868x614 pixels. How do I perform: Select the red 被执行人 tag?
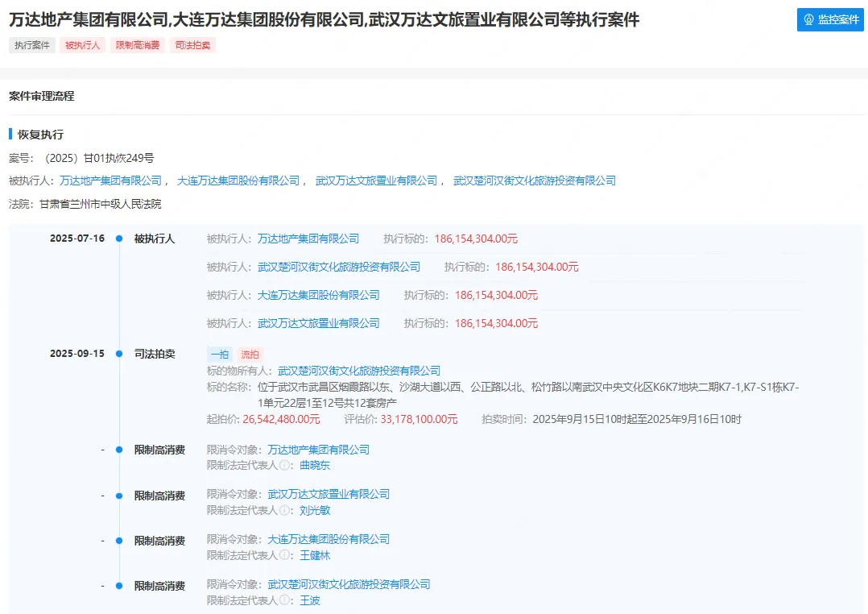pyautogui.click(x=82, y=45)
